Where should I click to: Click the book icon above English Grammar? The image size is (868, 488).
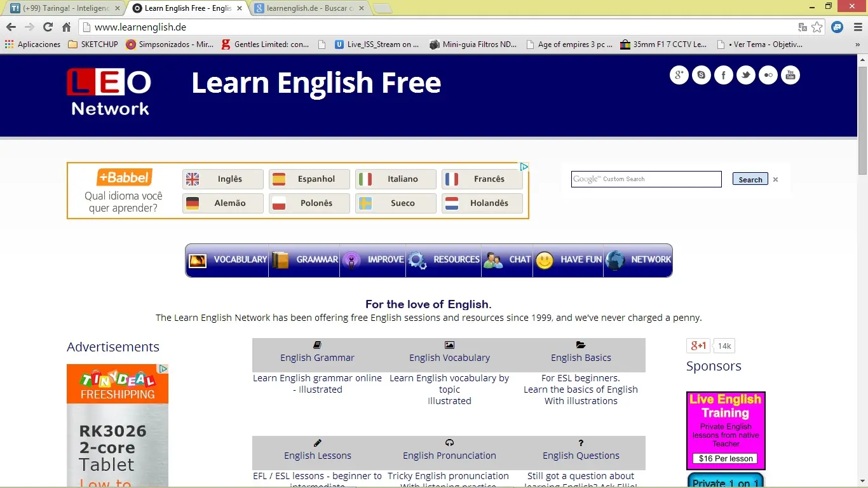click(317, 345)
